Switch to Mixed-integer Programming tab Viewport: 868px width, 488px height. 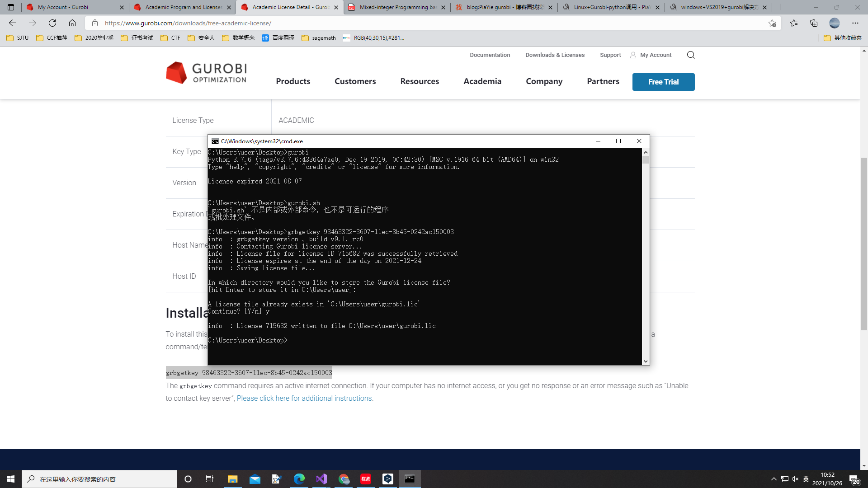(397, 7)
